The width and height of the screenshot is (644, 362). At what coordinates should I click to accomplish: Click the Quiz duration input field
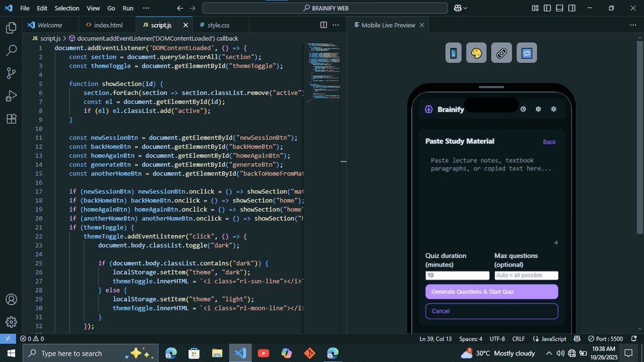pyautogui.click(x=457, y=275)
